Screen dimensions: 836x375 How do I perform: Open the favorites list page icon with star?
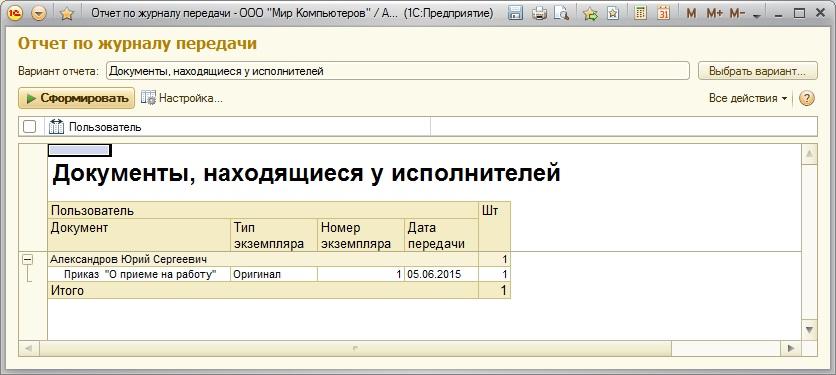click(613, 14)
